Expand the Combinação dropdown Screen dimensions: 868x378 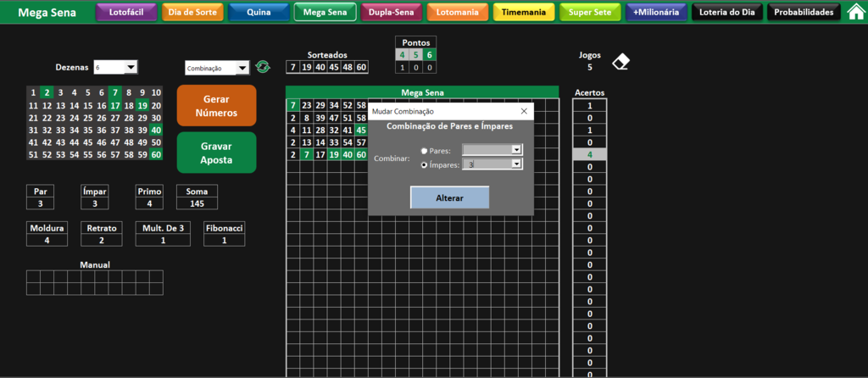coord(243,68)
